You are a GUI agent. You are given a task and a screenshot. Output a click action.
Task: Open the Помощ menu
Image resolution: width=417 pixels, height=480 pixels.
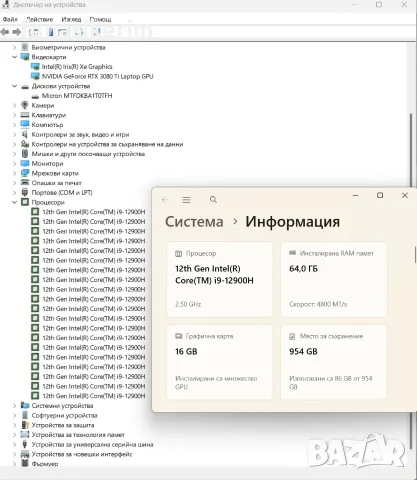pyautogui.click(x=100, y=19)
